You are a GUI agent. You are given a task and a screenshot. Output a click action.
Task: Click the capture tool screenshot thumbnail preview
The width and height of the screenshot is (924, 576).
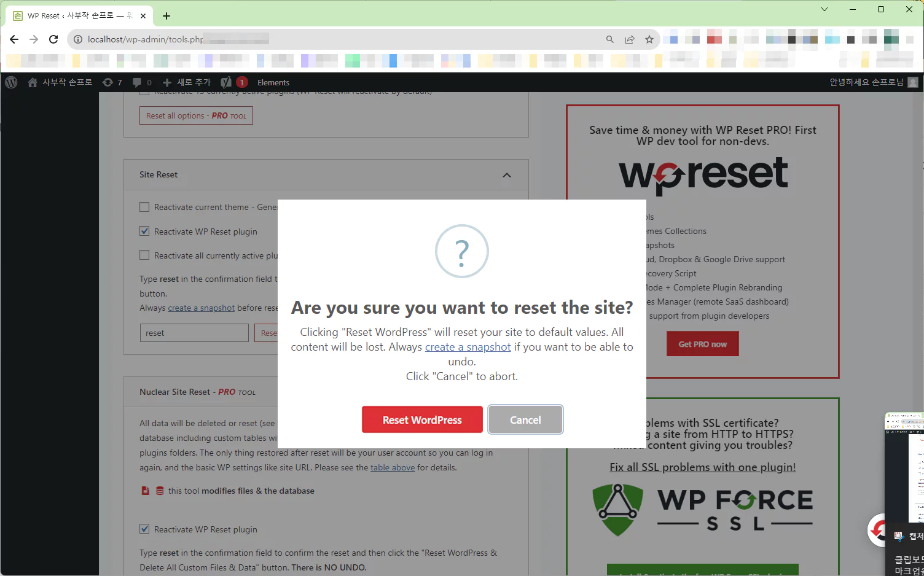[904, 467]
